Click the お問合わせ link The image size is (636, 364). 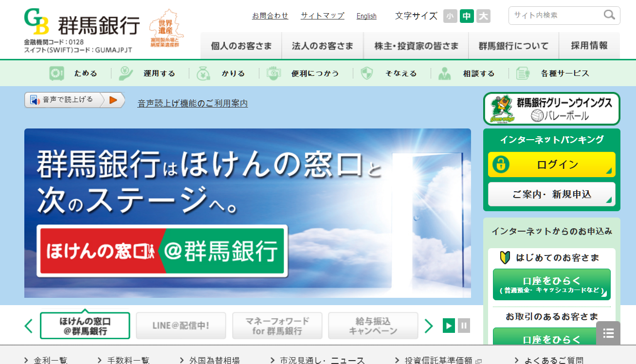(x=270, y=16)
